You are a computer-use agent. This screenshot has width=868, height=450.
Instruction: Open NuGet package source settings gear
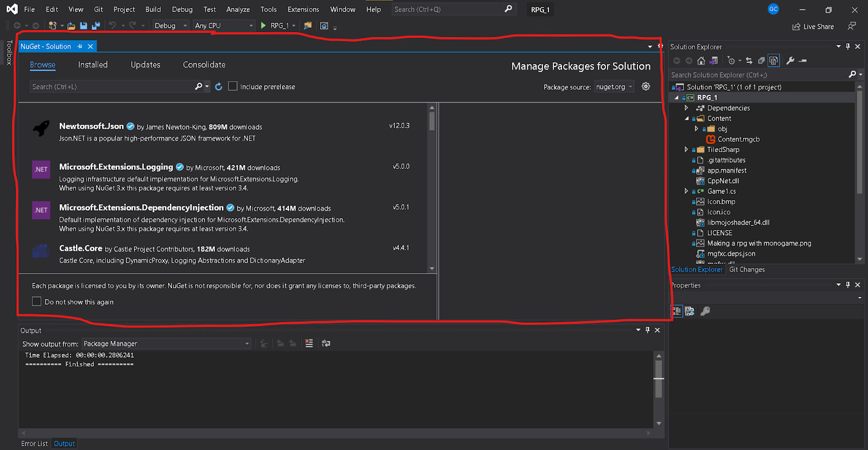pyautogui.click(x=646, y=86)
